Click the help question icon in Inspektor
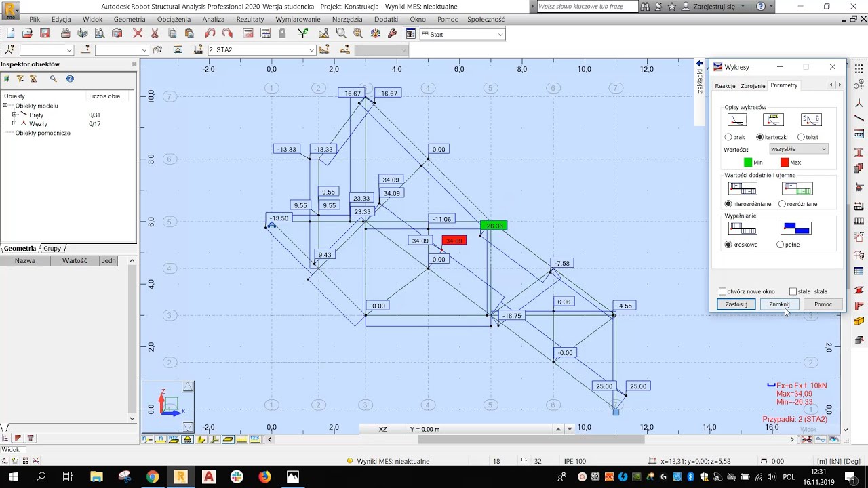868x488 pixels. point(70,79)
